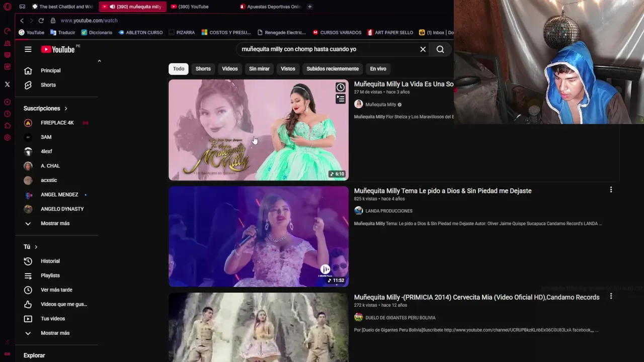
Task: Click the Cervecita Mia video title
Action: coord(476,298)
